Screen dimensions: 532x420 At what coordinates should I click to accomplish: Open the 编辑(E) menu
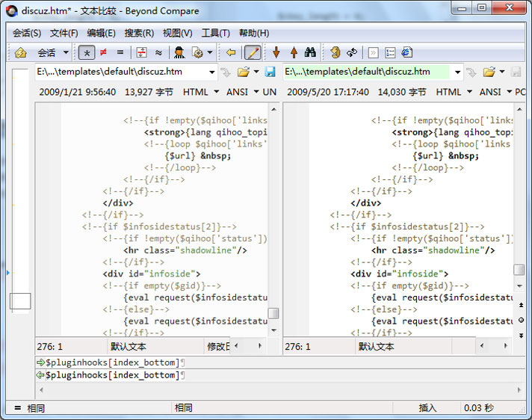point(101,33)
